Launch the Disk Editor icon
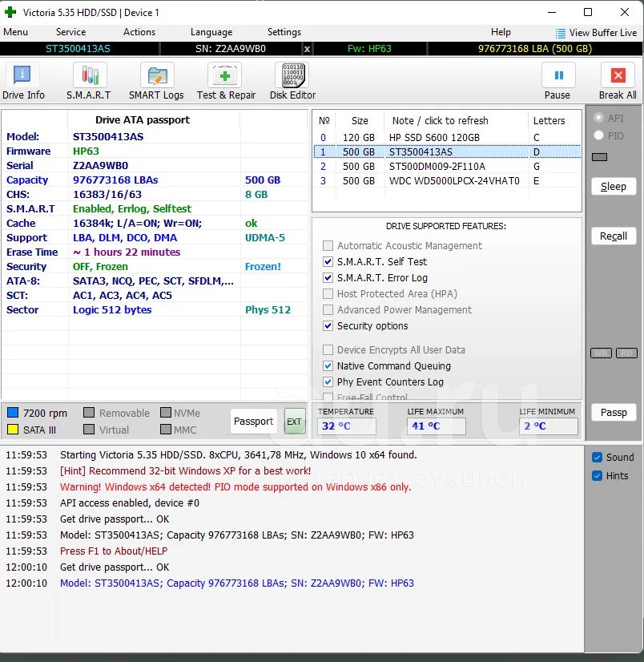The height and width of the screenshot is (662, 644). click(x=292, y=75)
